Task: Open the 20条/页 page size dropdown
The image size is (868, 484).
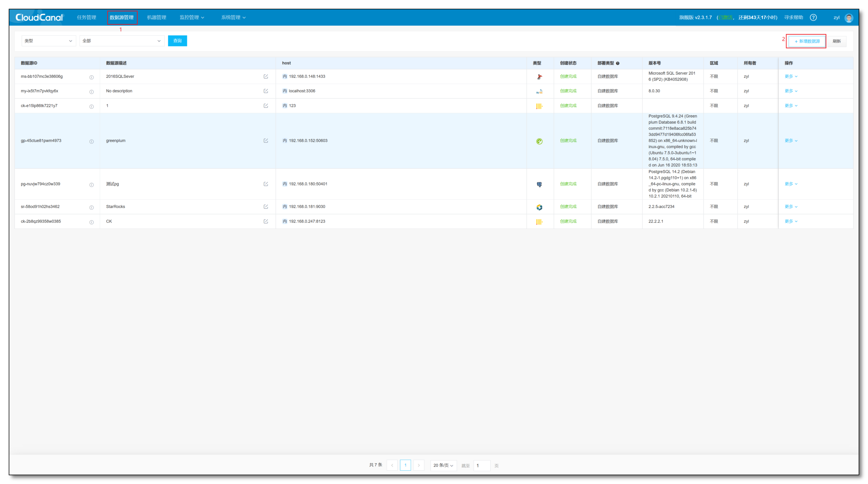Action: 443,465
